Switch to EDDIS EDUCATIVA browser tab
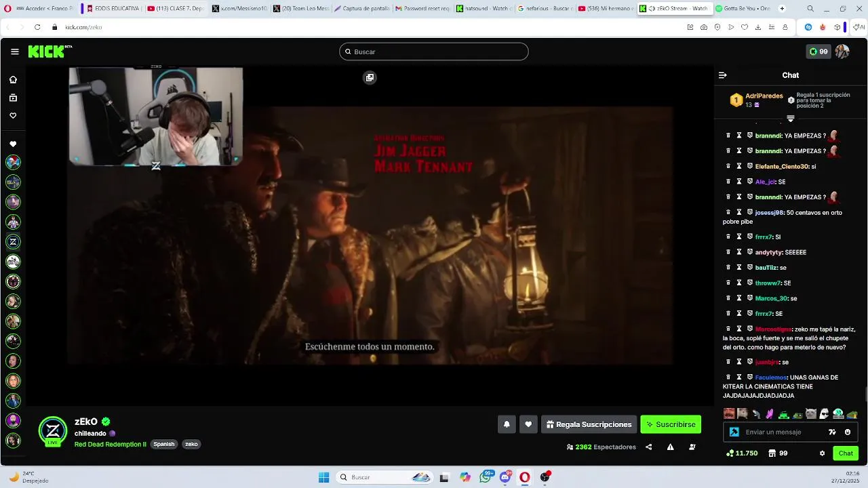This screenshot has width=868, height=488. click(x=113, y=9)
